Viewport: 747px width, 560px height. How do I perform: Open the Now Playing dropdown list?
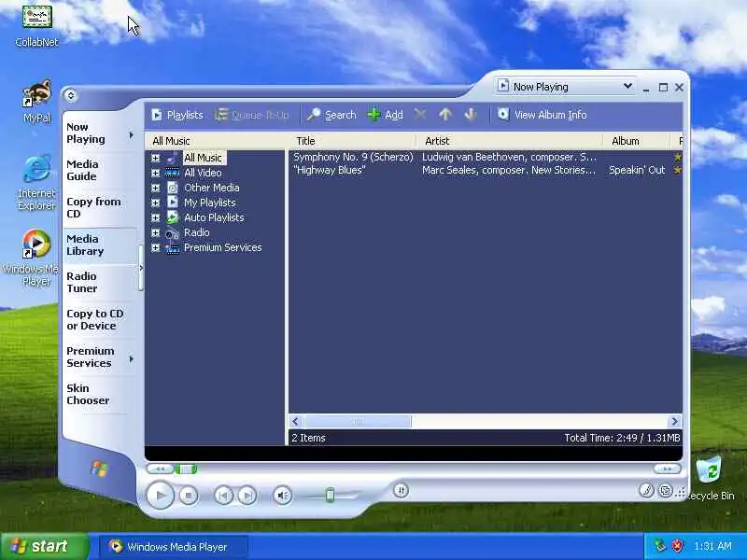click(565, 87)
